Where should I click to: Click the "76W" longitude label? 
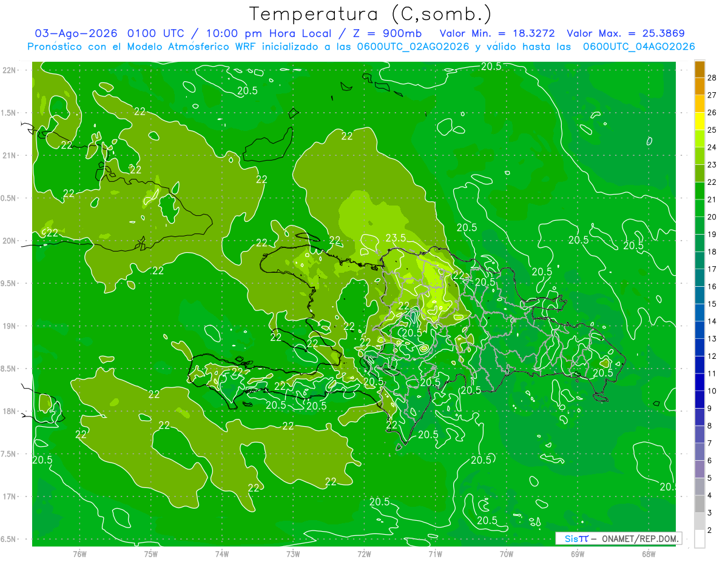coord(79,554)
